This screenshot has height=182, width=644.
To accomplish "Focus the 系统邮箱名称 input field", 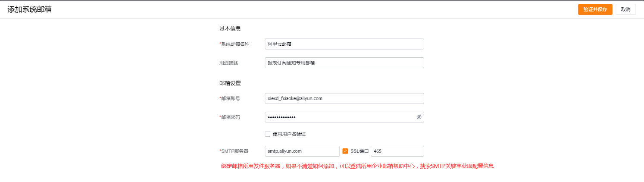I will tap(344, 44).
